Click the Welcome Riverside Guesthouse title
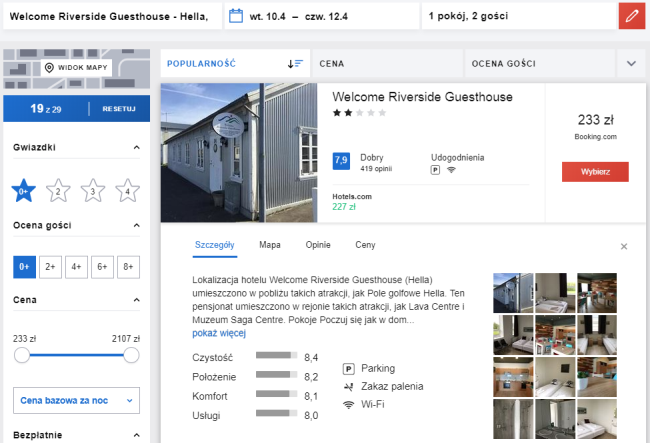 tap(422, 97)
